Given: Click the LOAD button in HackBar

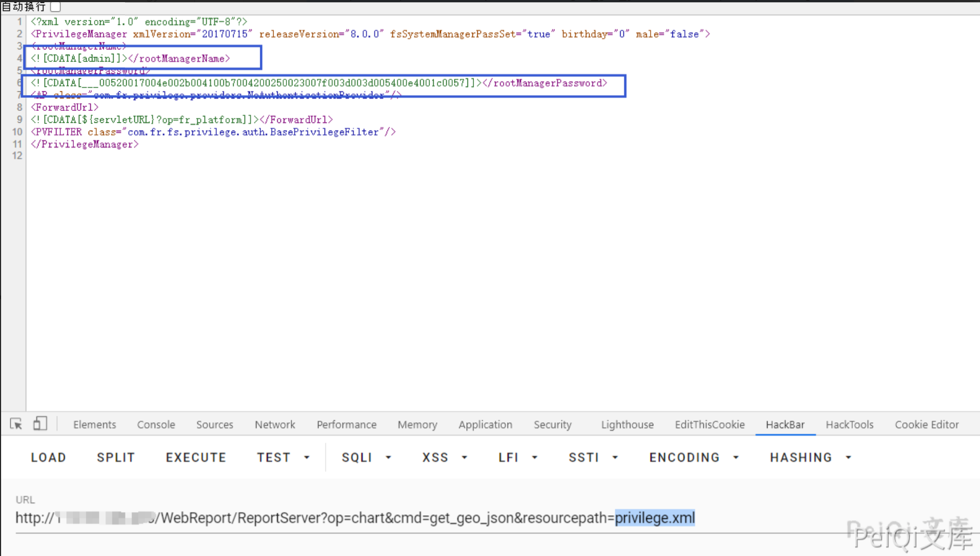Looking at the screenshot, I should click(x=48, y=458).
